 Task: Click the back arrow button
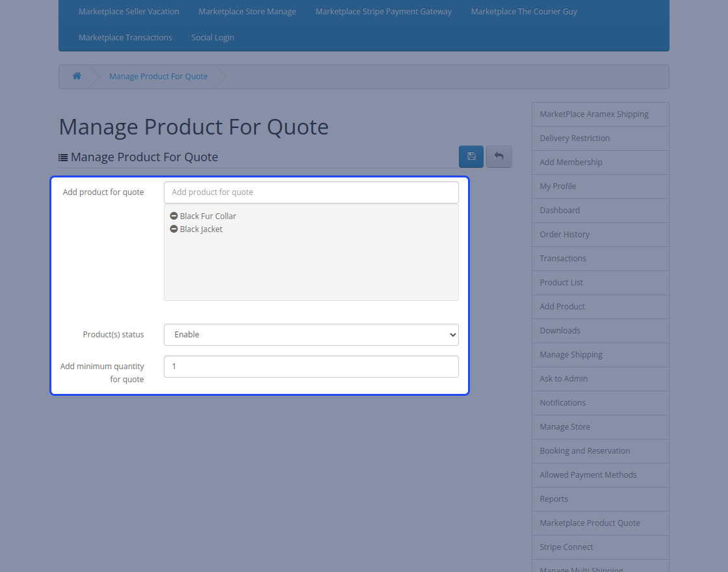coord(499,157)
